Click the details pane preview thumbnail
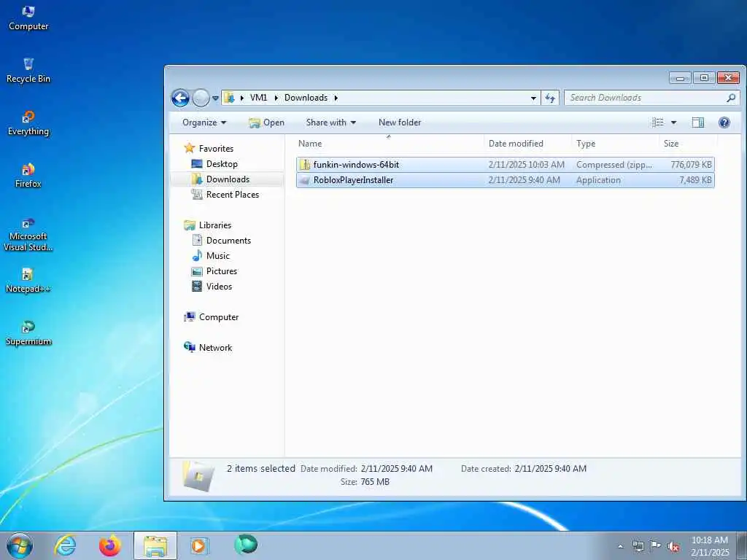This screenshot has height=560, width=747. (198, 475)
